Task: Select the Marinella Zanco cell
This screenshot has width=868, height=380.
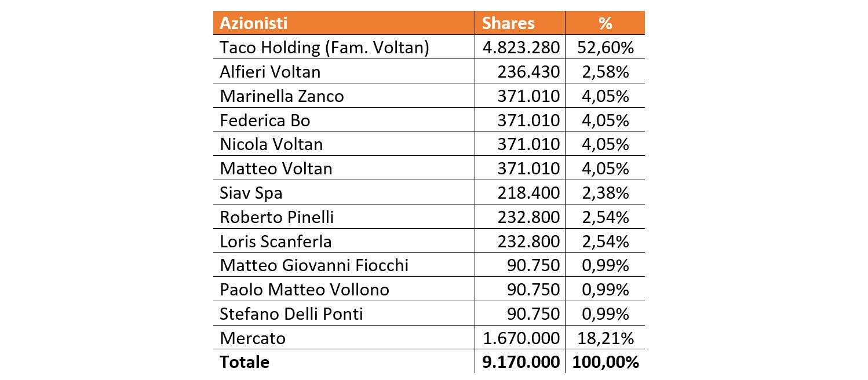Action: point(344,96)
